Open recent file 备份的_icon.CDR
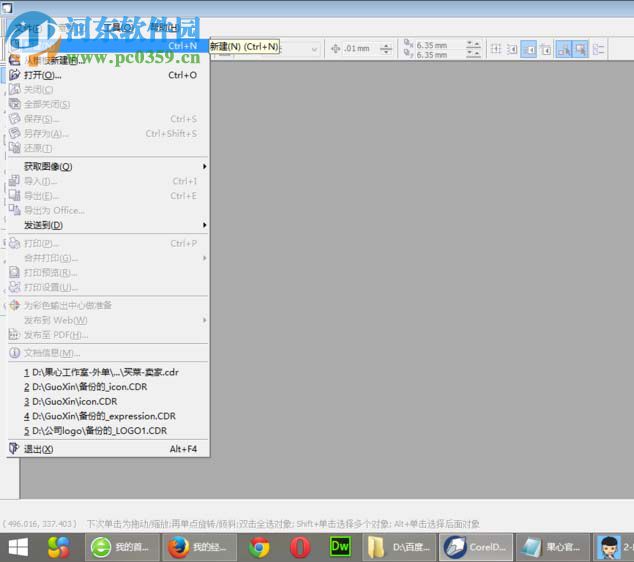Viewport: 634px width, 562px height. point(108,387)
